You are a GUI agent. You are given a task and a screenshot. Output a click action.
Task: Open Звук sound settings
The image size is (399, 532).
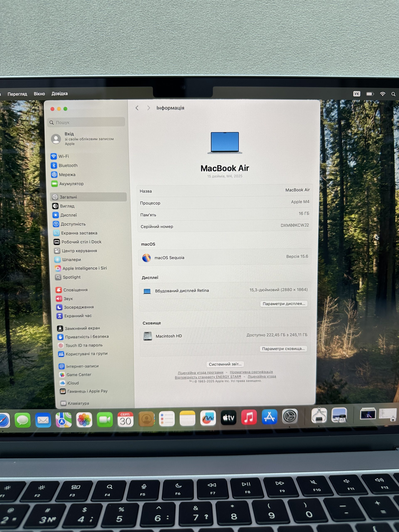[x=64, y=299]
